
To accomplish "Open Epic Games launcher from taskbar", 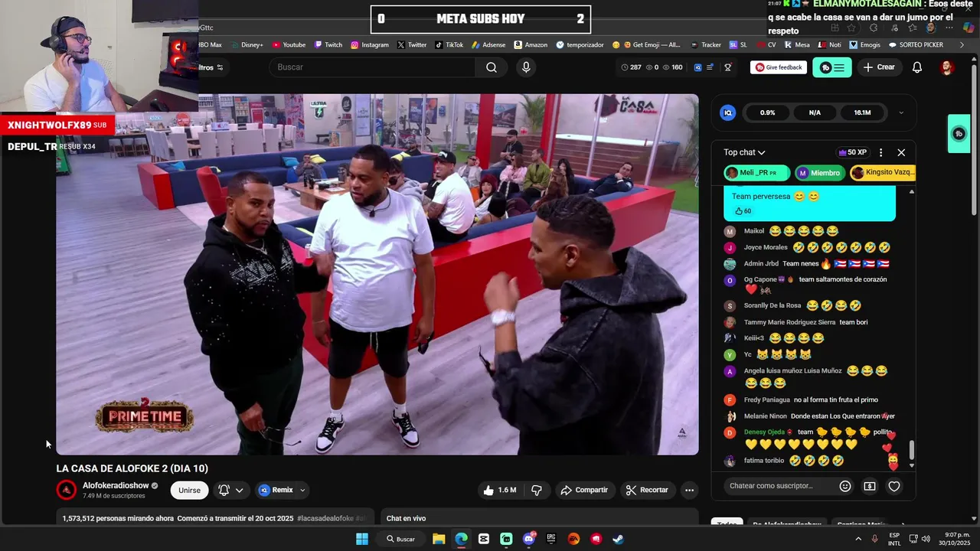I will 551,539.
